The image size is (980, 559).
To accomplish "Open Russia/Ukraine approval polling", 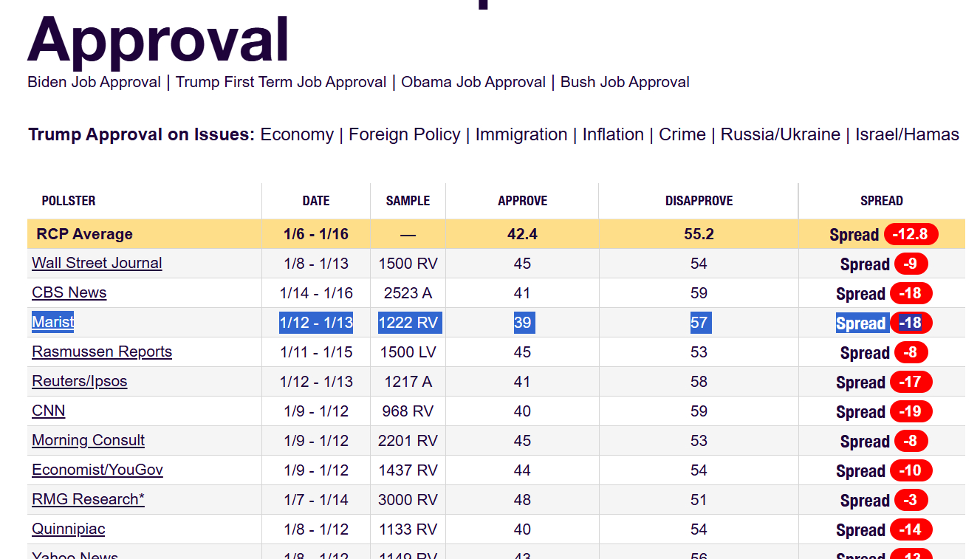I will coord(780,134).
